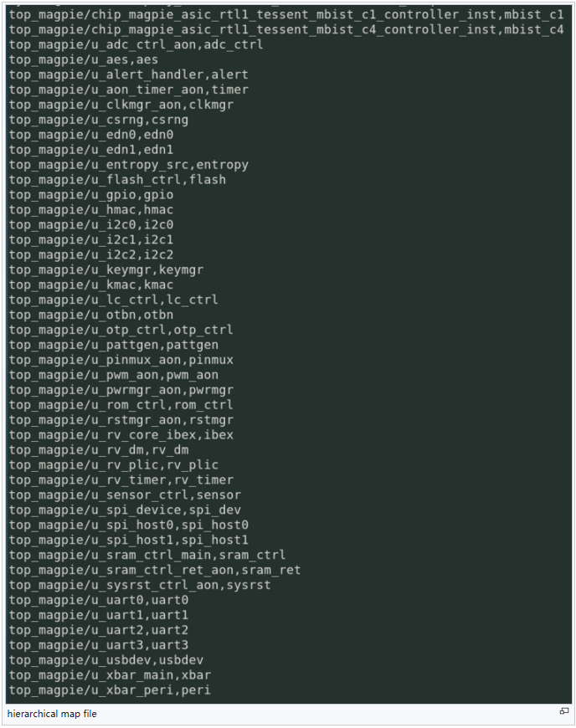
Task: Click the 'hierarchical map file' caption text
Action: (52, 714)
